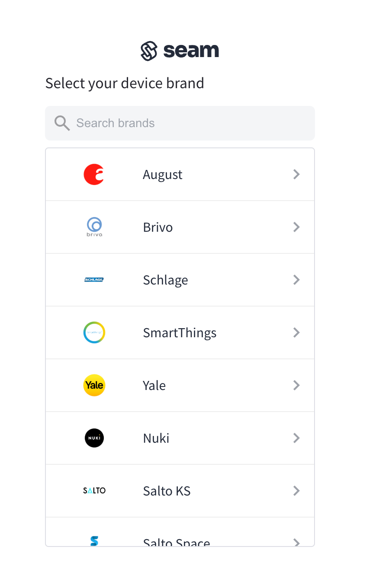Select the Yale brand name
Viewport: 379px width, 588px height.
pos(154,385)
